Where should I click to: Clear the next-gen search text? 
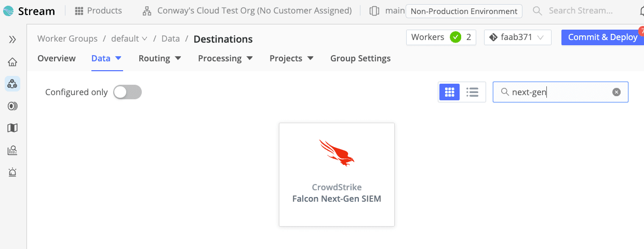coord(616,92)
